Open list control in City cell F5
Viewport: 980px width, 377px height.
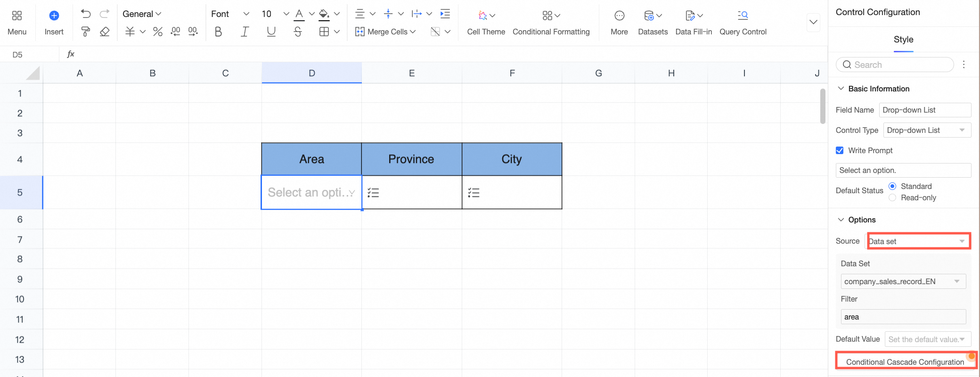[x=474, y=192]
